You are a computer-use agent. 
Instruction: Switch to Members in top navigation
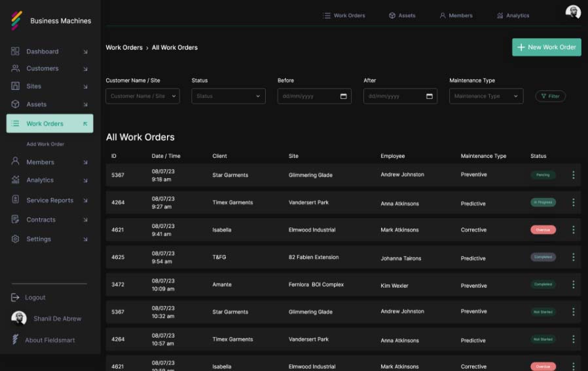coord(456,15)
